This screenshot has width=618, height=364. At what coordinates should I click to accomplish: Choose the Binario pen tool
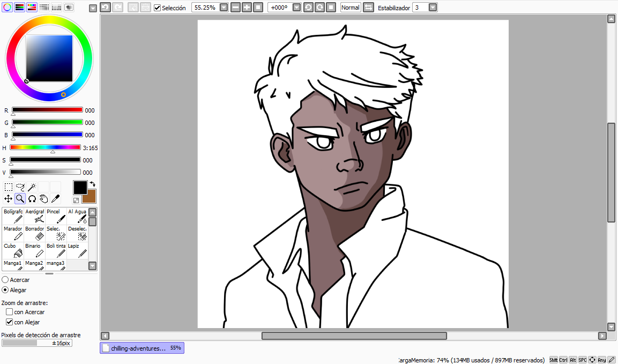point(35,250)
